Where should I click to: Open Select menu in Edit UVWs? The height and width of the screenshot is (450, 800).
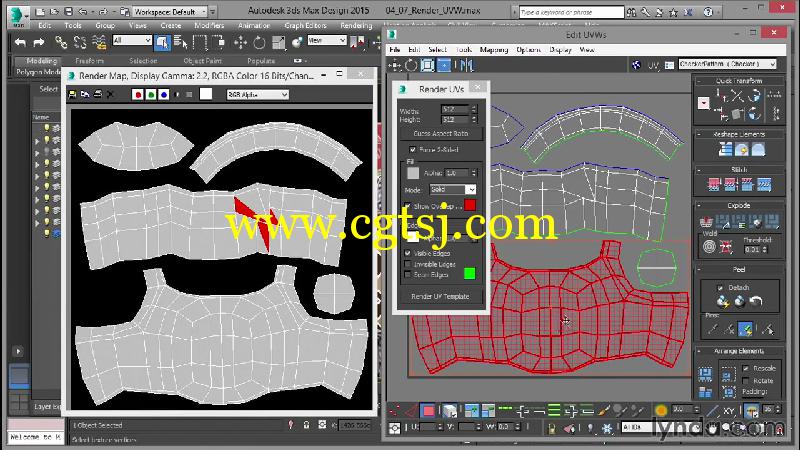coord(437,49)
